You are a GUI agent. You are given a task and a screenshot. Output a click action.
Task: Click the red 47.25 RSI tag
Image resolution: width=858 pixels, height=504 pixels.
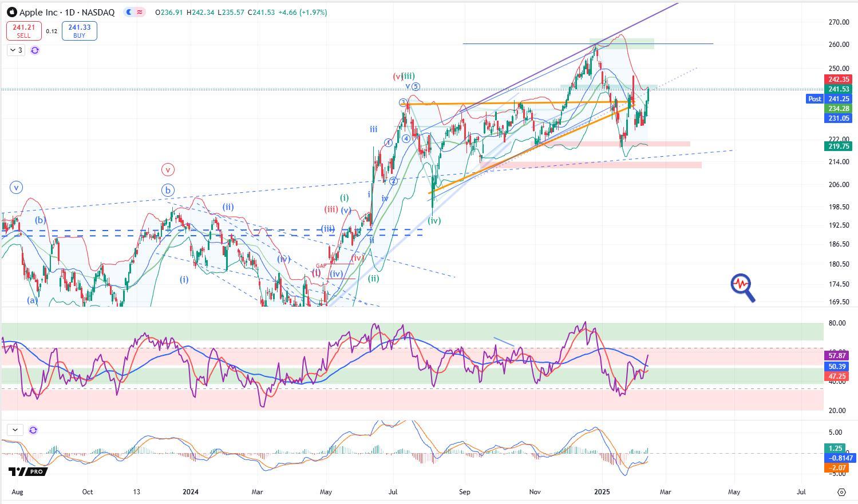[x=837, y=376]
